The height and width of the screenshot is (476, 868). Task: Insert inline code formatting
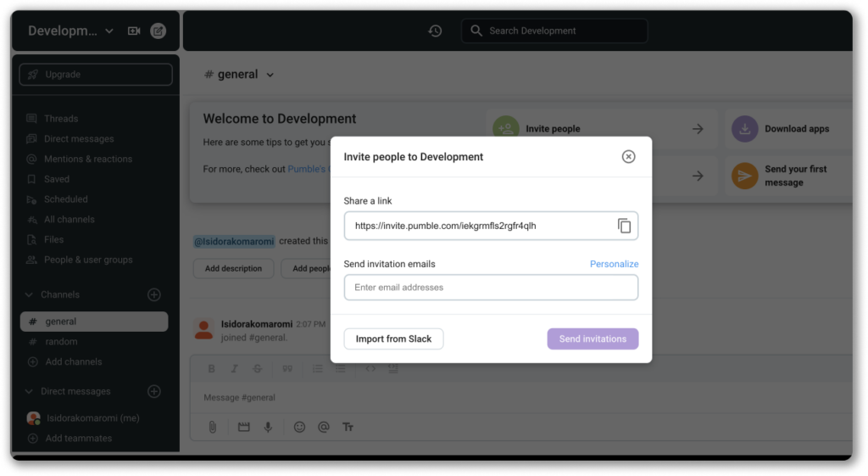click(370, 369)
